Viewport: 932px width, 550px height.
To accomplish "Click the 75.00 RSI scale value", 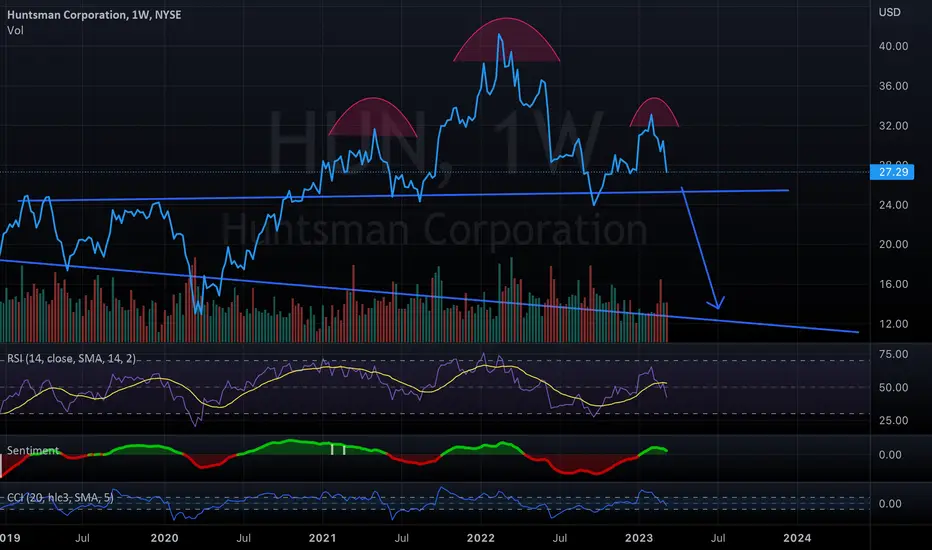I will [893, 354].
